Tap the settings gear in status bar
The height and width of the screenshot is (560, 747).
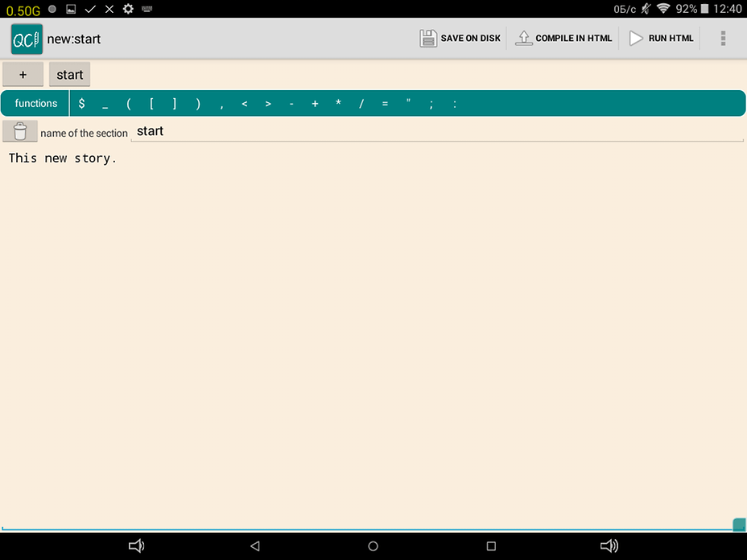pyautogui.click(x=128, y=9)
